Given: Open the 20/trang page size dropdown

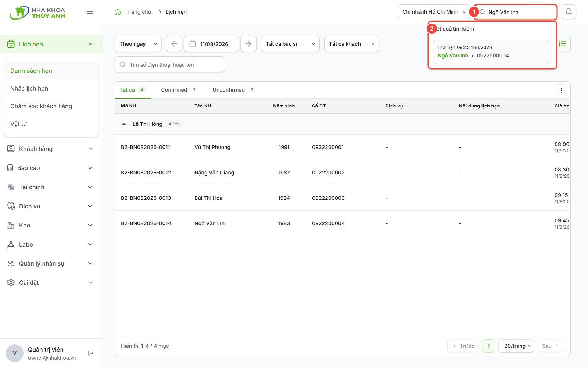Looking at the screenshot, I should 516,346.
